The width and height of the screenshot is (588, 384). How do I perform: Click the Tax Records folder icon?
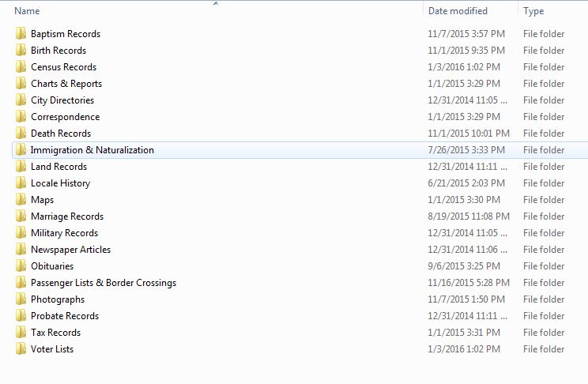tap(21, 333)
